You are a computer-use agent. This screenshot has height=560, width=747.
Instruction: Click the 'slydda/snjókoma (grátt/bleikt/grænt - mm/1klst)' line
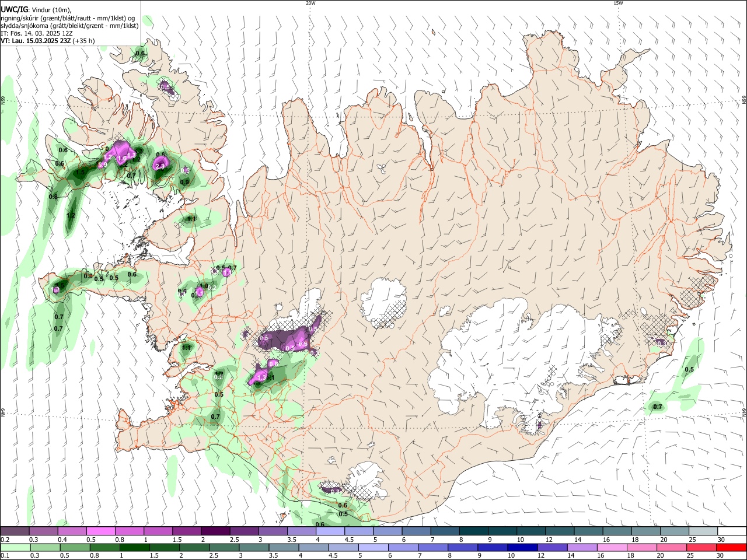point(69,26)
